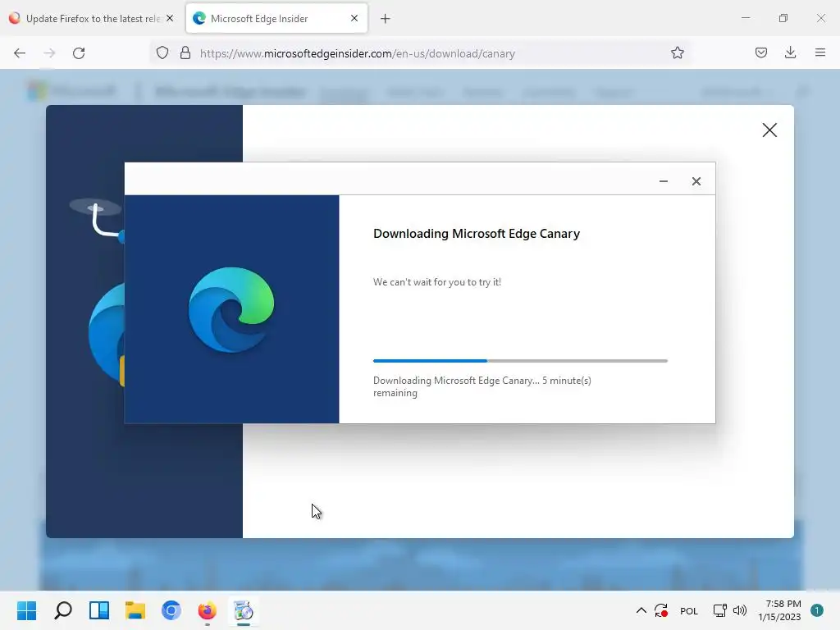Open the Save to Pocket icon
The image size is (840, 630).
[x=760, y=53]
